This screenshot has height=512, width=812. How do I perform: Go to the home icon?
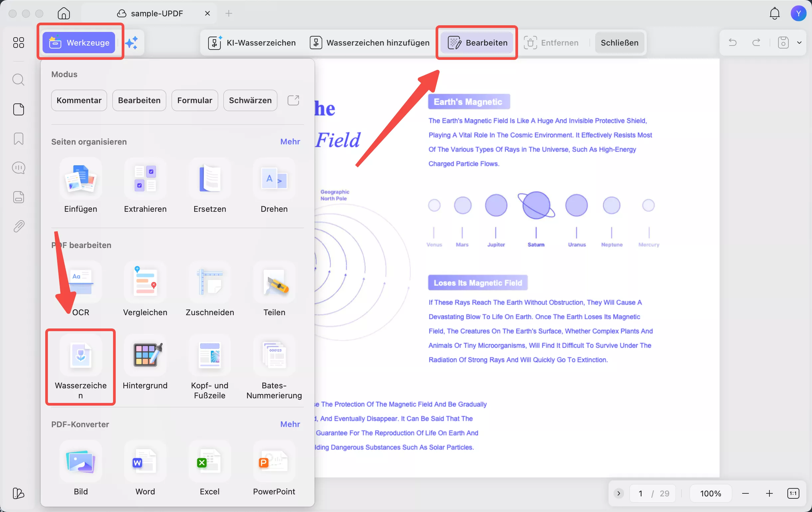(x=64, y=14)
